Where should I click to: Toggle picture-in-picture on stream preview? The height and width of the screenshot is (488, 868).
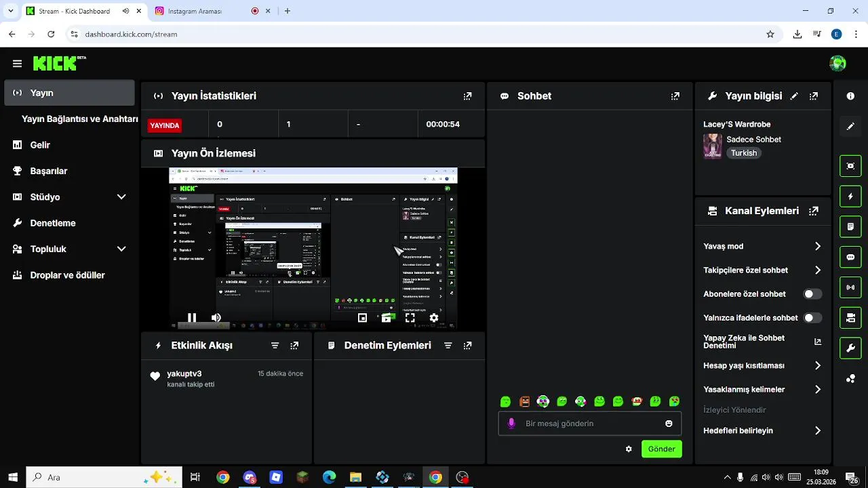[x=363, y=317]
